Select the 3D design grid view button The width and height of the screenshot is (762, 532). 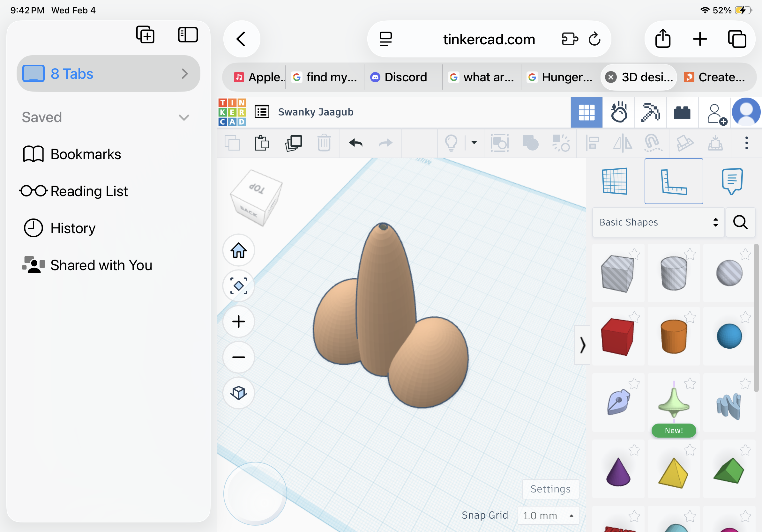click(x=586, y=113)
